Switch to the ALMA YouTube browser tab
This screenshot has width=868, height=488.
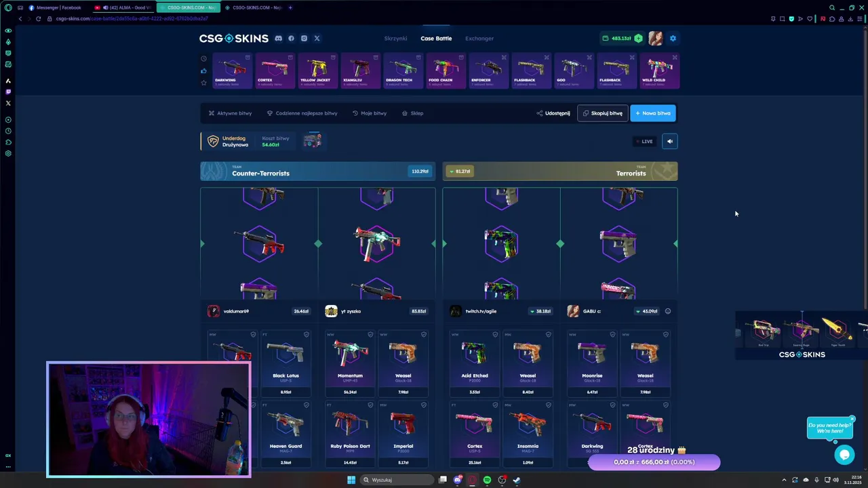[x=124, y=7]
